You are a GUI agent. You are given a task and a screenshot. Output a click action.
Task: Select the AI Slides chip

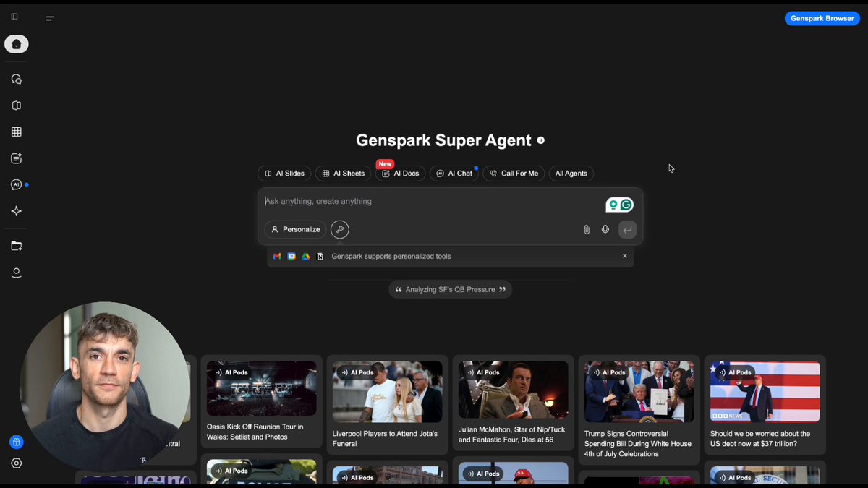[284, 174]
